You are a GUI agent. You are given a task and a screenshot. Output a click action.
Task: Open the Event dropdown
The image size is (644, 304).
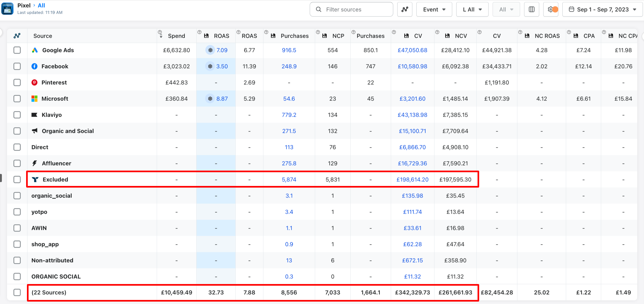tap(434, 9)
